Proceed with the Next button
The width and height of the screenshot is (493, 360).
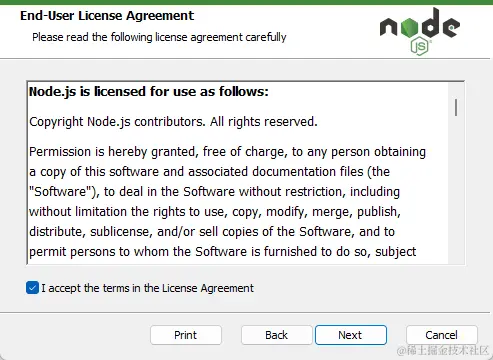[x=351, y=335]
